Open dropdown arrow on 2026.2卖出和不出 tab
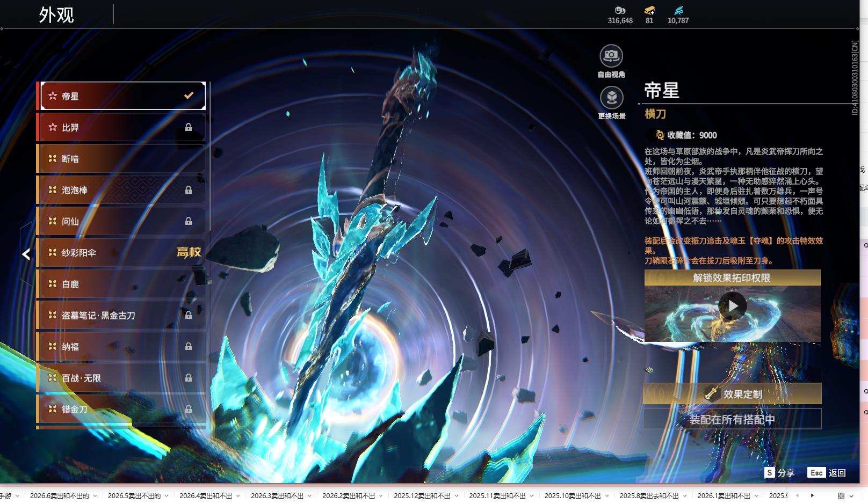 click(381, 496)
